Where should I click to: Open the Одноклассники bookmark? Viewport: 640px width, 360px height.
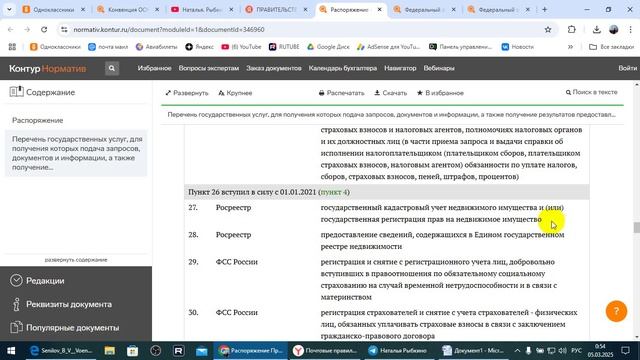[x=55, y=47]
